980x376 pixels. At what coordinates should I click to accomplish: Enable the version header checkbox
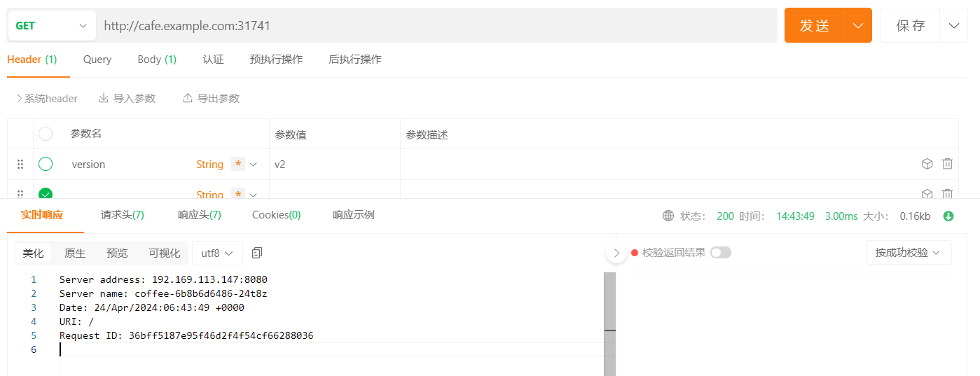coord(46,164)
